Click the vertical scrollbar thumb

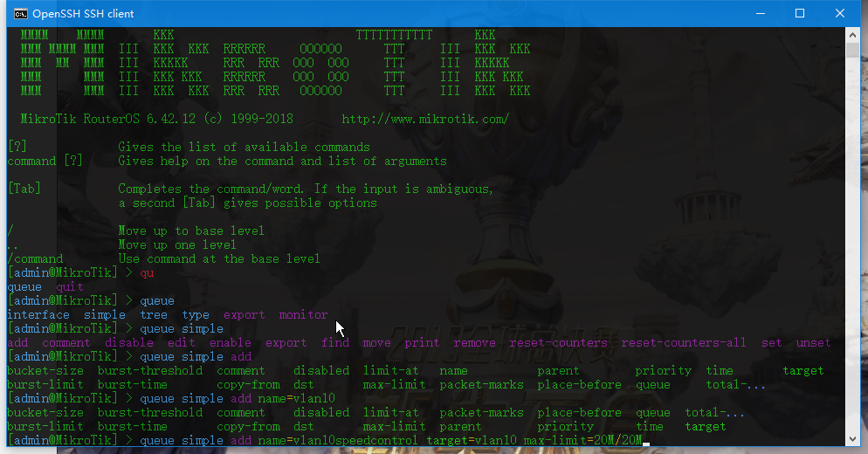point(852,50)
